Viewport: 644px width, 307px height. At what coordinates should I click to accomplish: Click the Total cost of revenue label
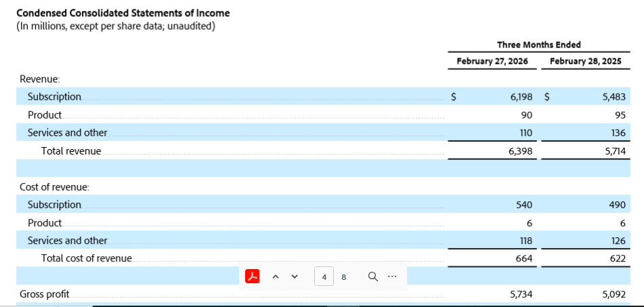(87, 258)
